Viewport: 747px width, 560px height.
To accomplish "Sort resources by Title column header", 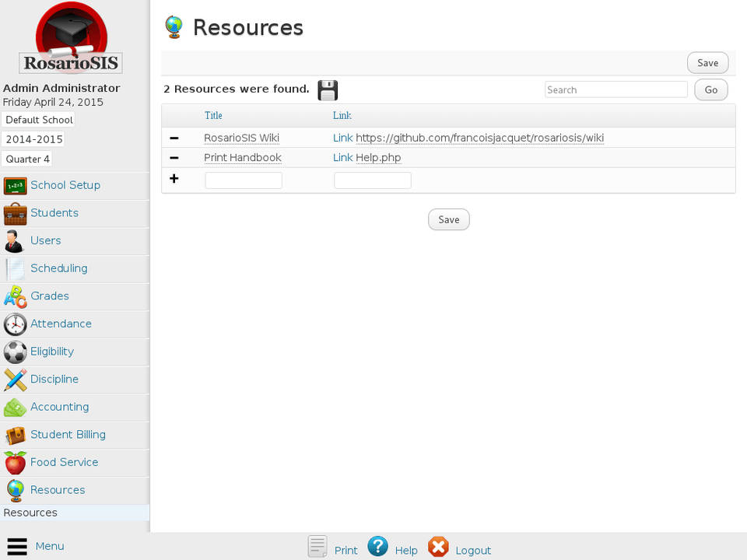I will click(x=213, y=115).
